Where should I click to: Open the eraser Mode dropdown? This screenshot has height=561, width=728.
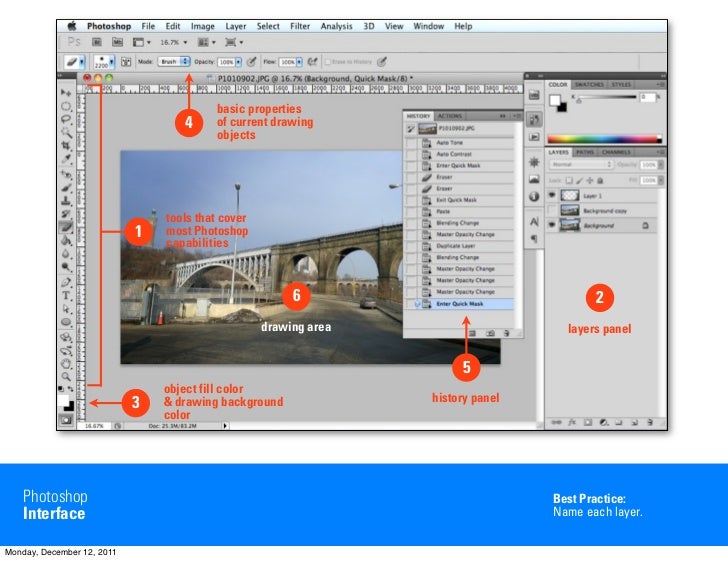(x=174, y=61)
